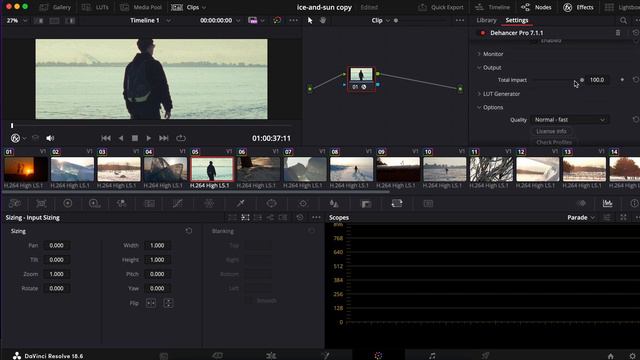The image size is (640, 360).
Task: Click the Zoom value field
Action: click(x=56, y=274)
